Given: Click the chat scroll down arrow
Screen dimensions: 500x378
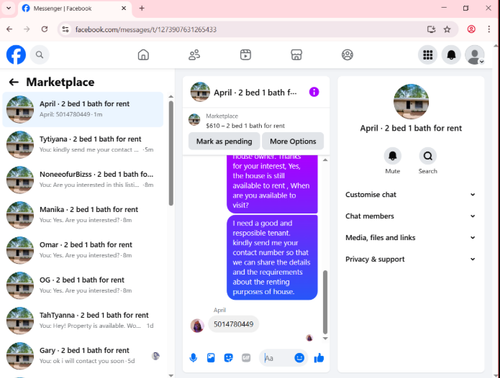Looking at the screenshot, I should click(x=325, y=339).
